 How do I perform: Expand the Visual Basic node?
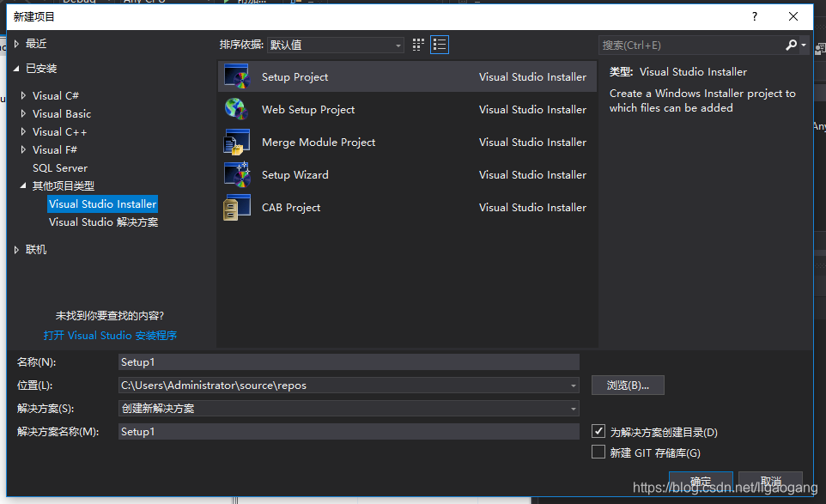[x=23, y=113]
